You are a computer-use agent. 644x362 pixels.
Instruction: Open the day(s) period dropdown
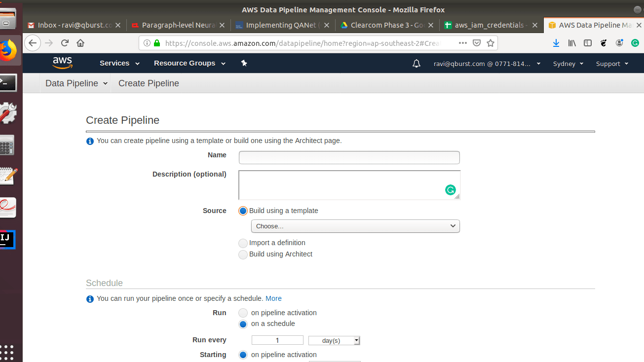coord(334,340)
